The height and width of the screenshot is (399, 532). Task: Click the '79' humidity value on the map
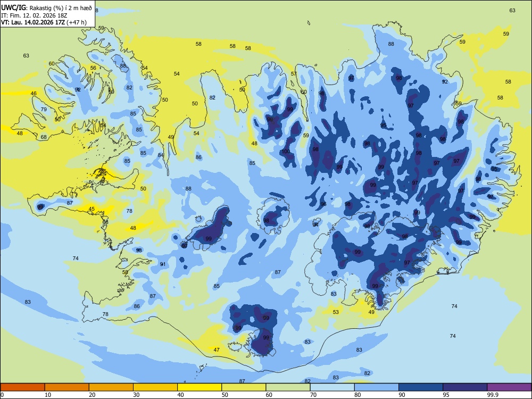44,109
